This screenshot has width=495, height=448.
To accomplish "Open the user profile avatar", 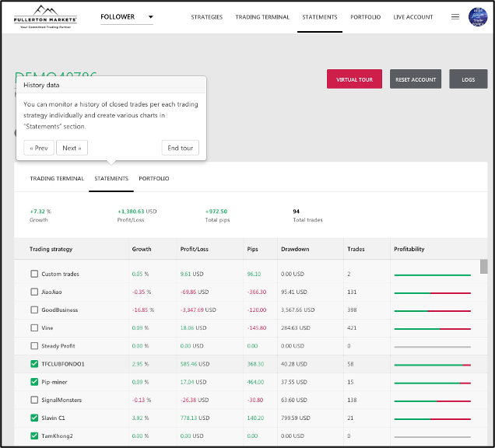I will click(x=478, y=16).
